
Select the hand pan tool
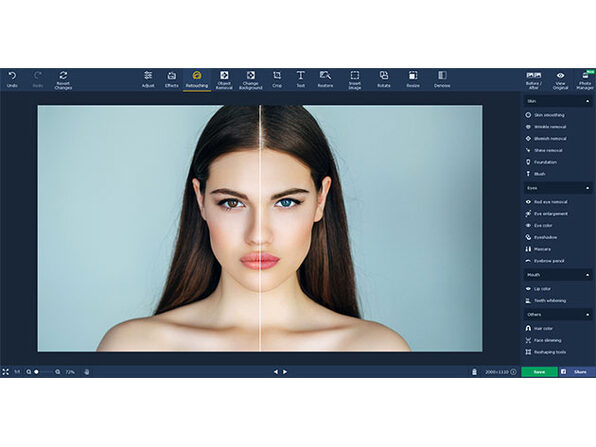[x=86, y=372]
